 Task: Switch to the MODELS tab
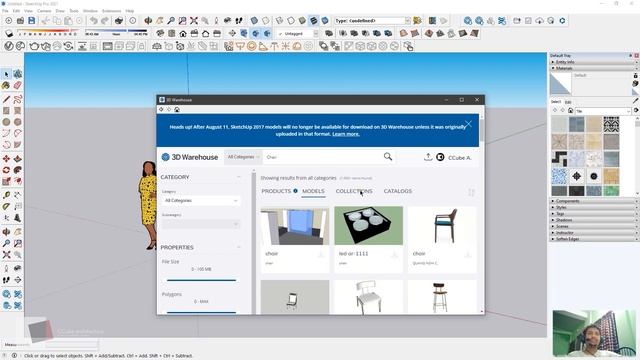pyautogui.click(x=313, y=191)
